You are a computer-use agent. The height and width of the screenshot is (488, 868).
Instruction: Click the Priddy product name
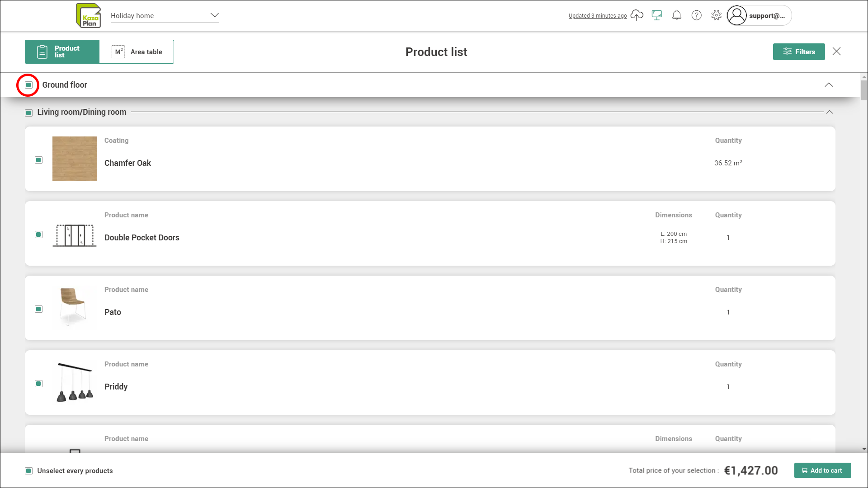[x=116, y=387]
